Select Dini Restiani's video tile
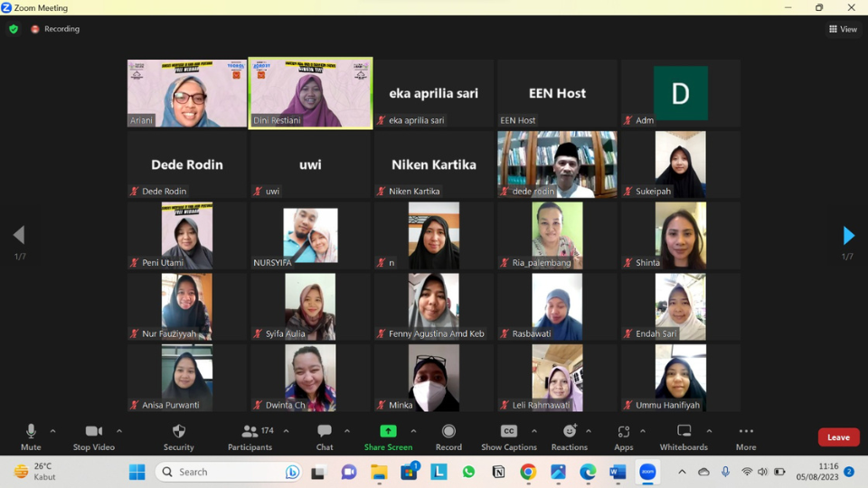The image size is (868, 488). click(310, 93)
